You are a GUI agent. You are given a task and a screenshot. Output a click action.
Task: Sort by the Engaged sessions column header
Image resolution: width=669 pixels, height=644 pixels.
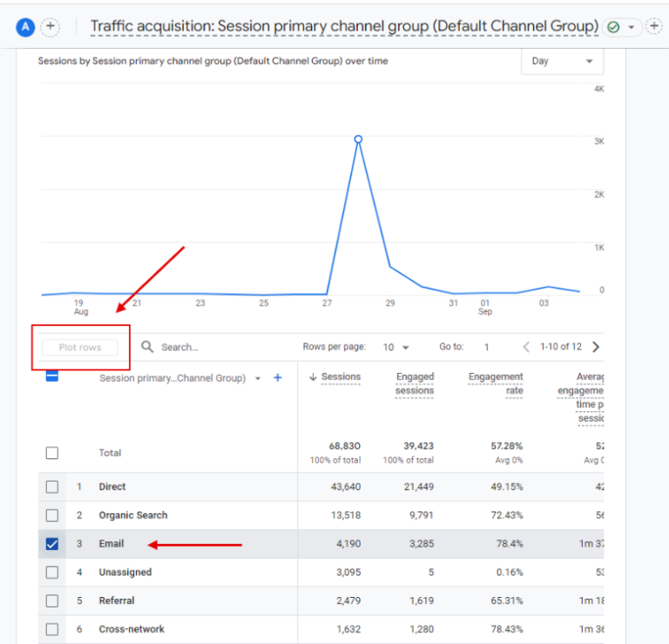[415, 383]
